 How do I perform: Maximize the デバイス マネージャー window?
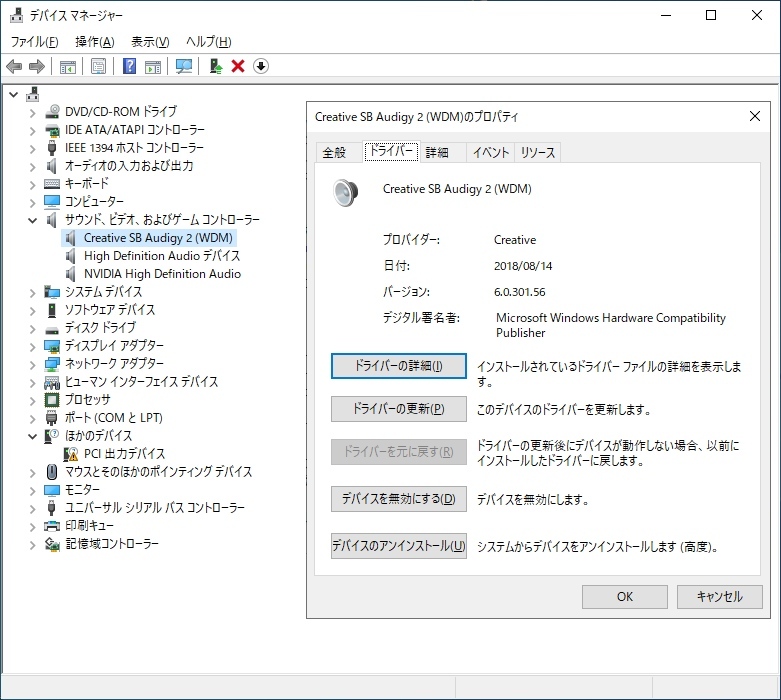[x=711, y=15]
